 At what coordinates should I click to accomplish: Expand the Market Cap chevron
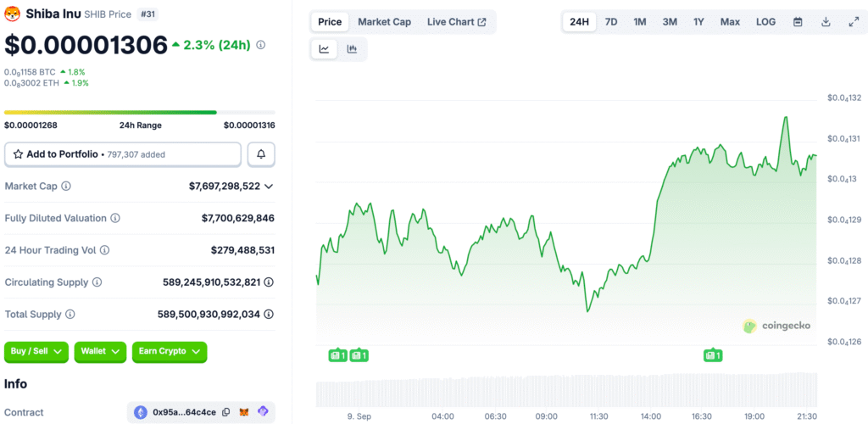click(x=269, y=187)
